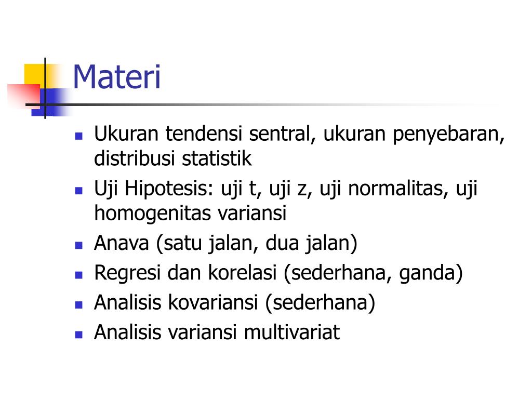The height and width of the screenshot is (399, 532).
Task: Click the 'homogenitas variansi' text
Action: coord(190,214)
